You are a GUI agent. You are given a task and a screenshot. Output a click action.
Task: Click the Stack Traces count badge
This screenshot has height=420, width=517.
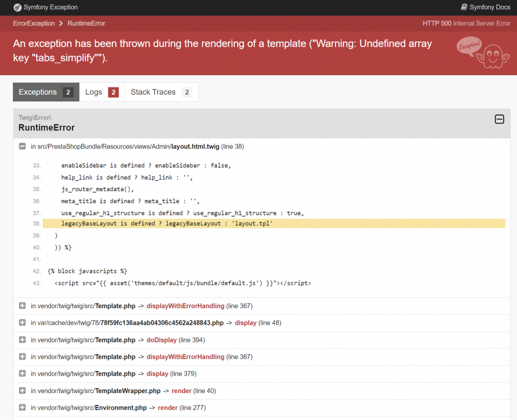[187, 93]
